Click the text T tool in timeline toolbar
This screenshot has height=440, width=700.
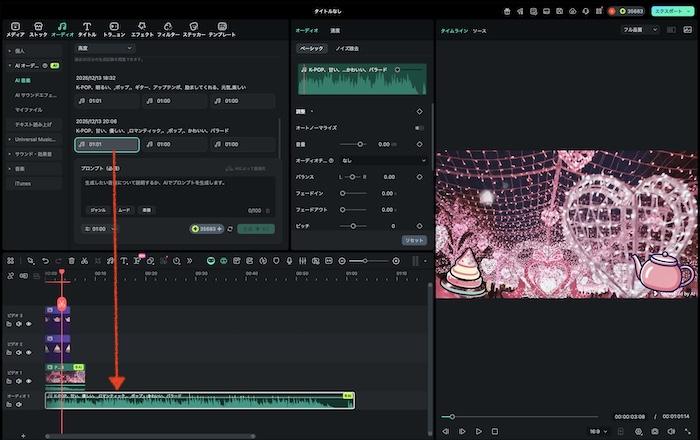[x=124, y=261]
